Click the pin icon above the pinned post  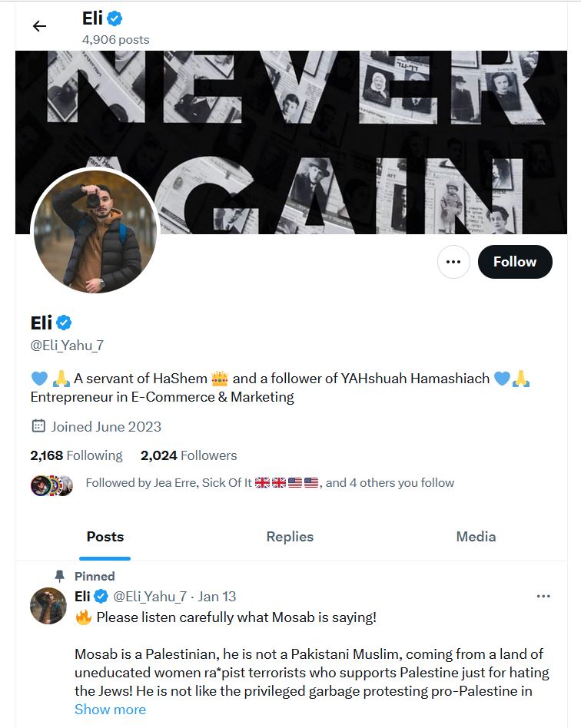pyautogui.click(x=59, y=576)
